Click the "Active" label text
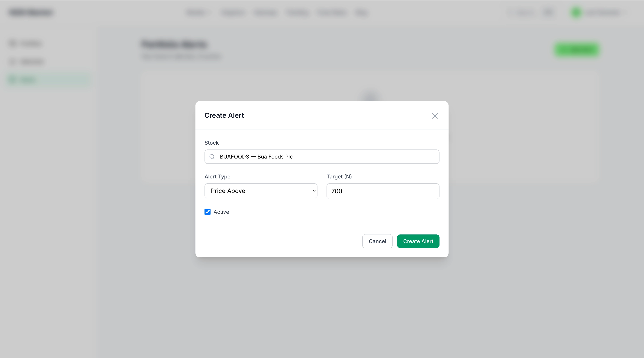The image size is (644, 358). click(x=221, y=212)
